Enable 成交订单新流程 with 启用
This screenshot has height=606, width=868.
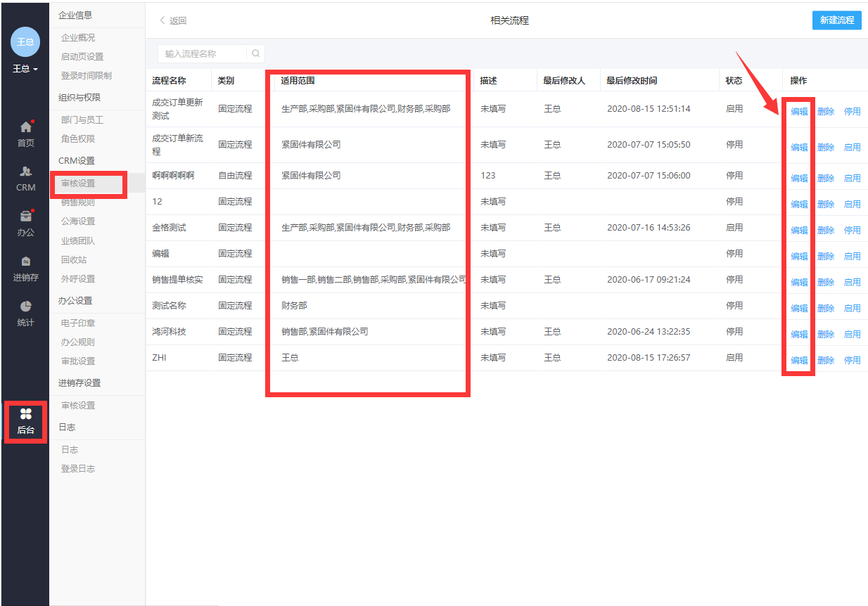click(x=853, y=148)
